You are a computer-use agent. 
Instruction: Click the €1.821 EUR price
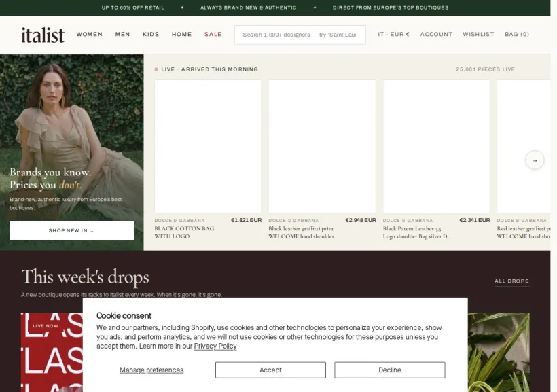246,220
